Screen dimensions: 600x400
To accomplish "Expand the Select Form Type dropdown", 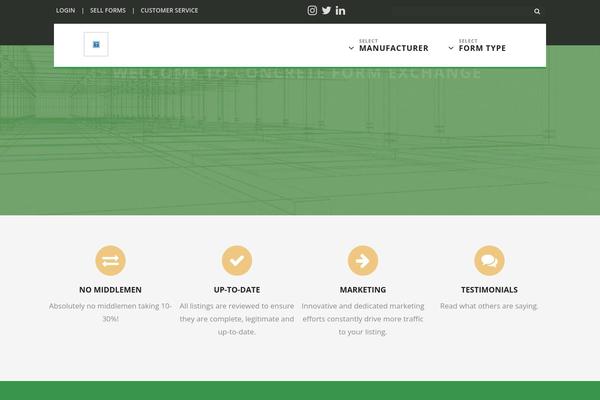I will point(477,46).
